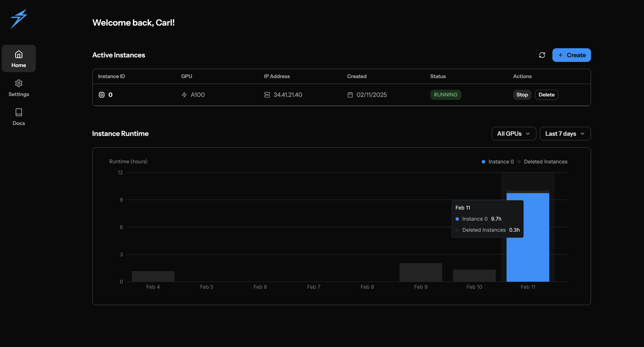Stop the running instance 0
The image size is (644, 347).
pyautogui.click(x=522, y=95)
